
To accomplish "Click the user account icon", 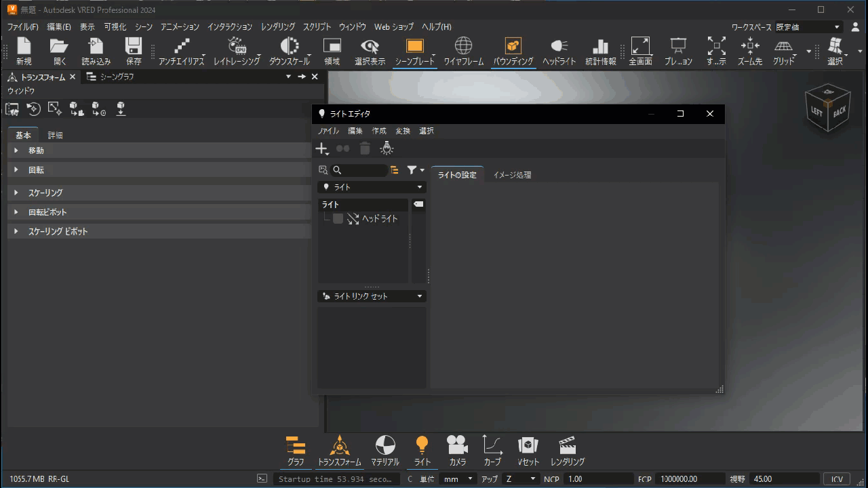I will click(x=856, y=27).
